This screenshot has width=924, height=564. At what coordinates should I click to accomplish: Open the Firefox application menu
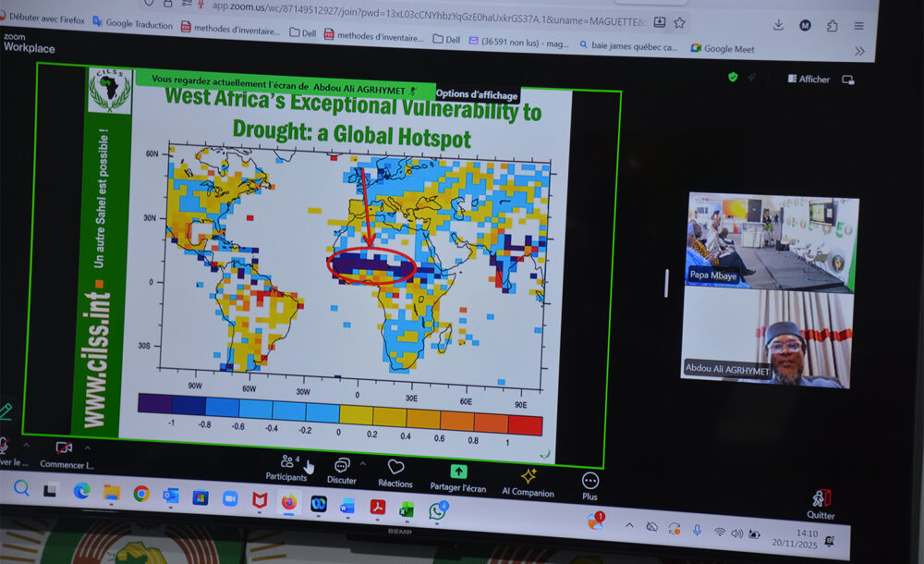coord(859,26)
